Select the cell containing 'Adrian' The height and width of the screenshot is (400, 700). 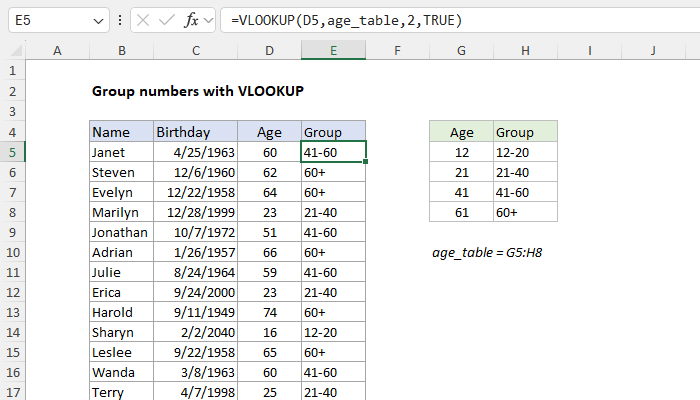pyautogui.click(x=121, y=252)
